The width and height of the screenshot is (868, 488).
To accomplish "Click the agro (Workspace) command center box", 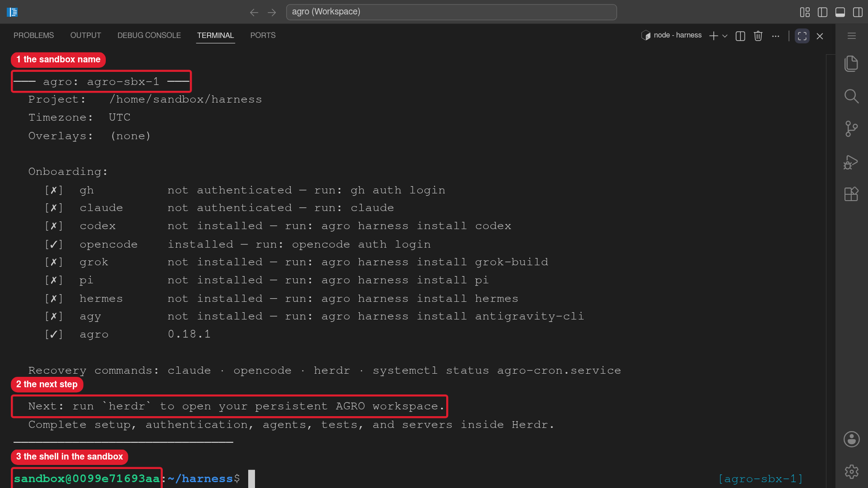I will pyautogui.click(x=451, y=12).
